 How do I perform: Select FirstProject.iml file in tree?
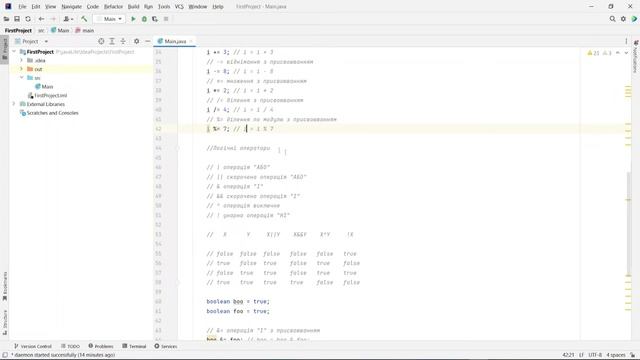(47, 95)
